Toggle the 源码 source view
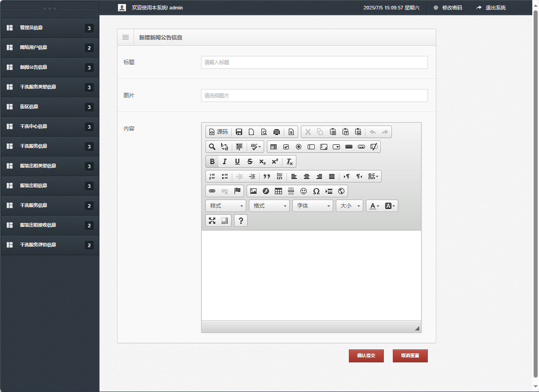 (x=218, y=132)
